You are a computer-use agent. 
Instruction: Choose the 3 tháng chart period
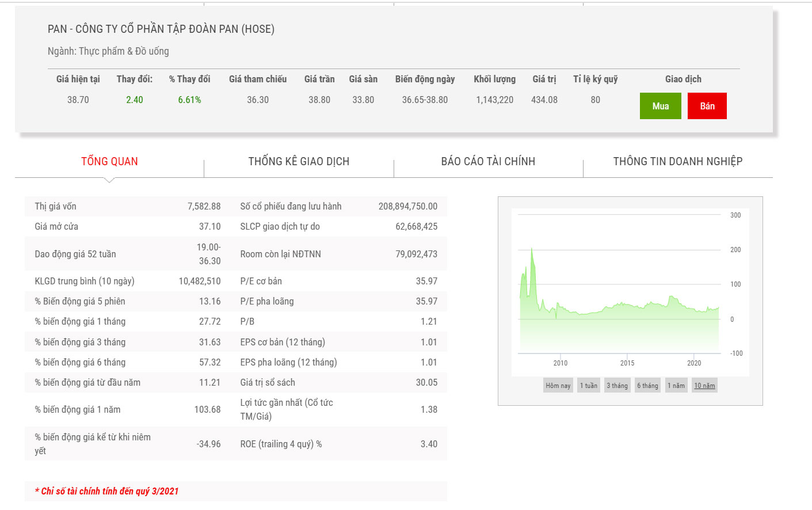pyautogui.click(x=617, y=386)
